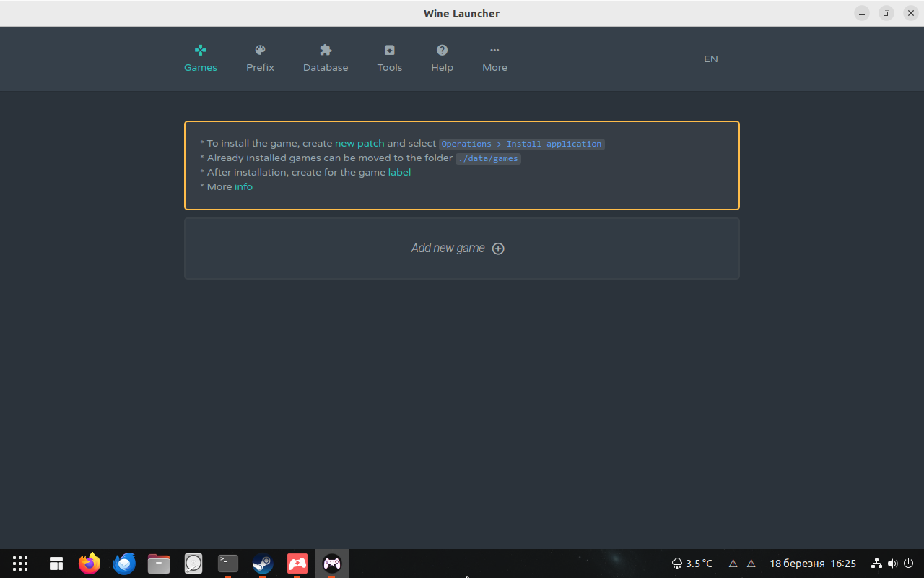Open the workspace overview taskbar icon
The height and width of the screenshot is (578, 924).
56,564
